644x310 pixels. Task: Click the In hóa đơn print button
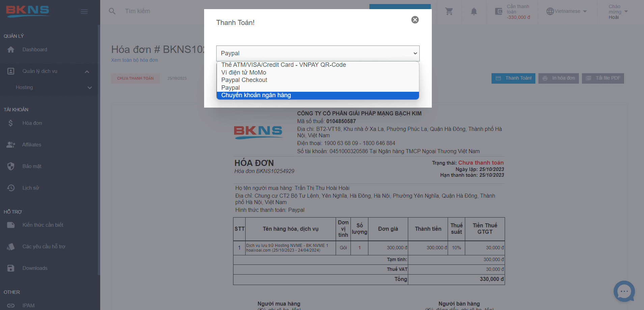(x=558, y=78)
